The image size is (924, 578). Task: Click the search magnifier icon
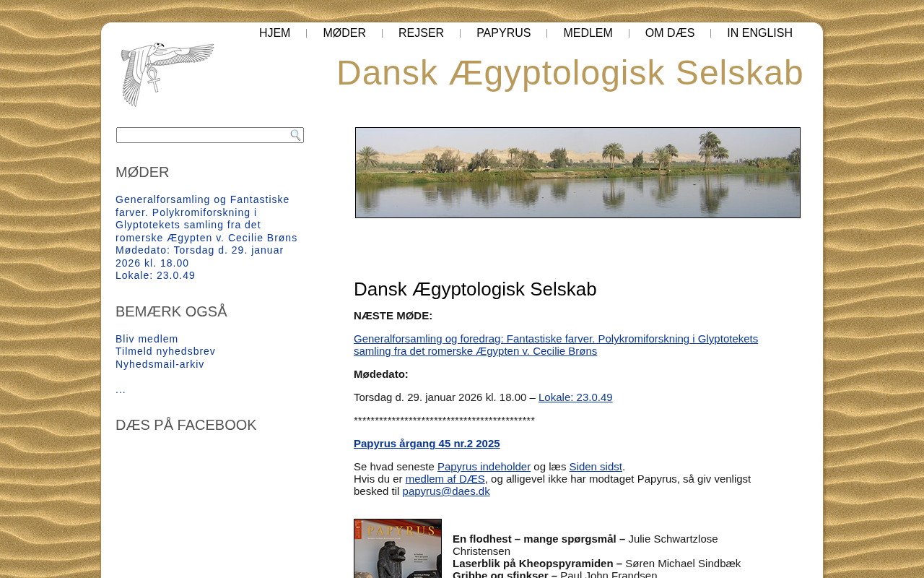point(295,135)
